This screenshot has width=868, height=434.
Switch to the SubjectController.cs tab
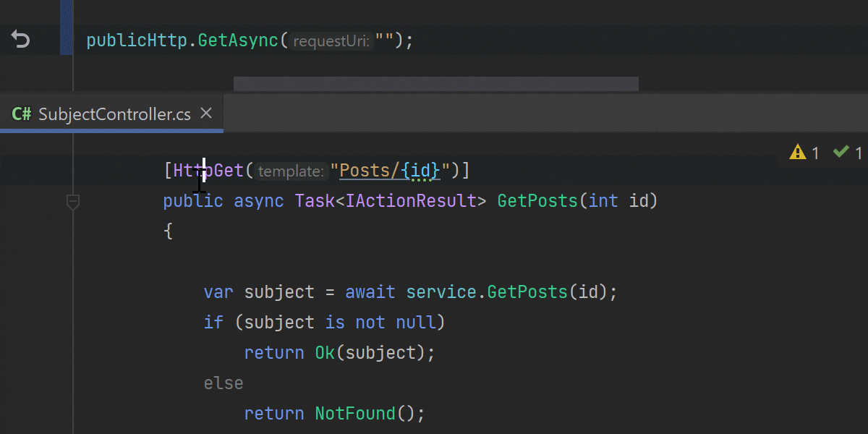click(x=112, y=114)
